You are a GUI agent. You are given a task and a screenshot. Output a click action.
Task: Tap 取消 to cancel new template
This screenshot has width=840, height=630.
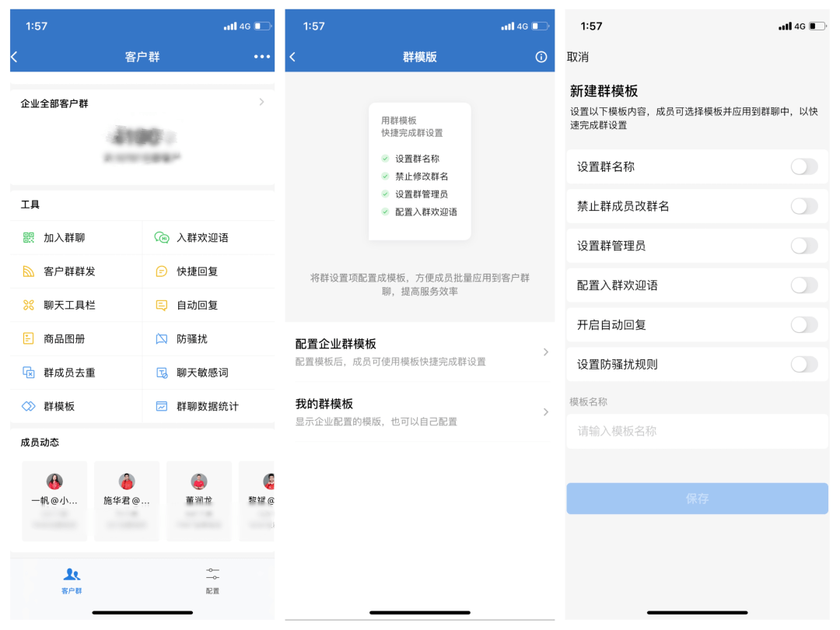click(577, 57)
